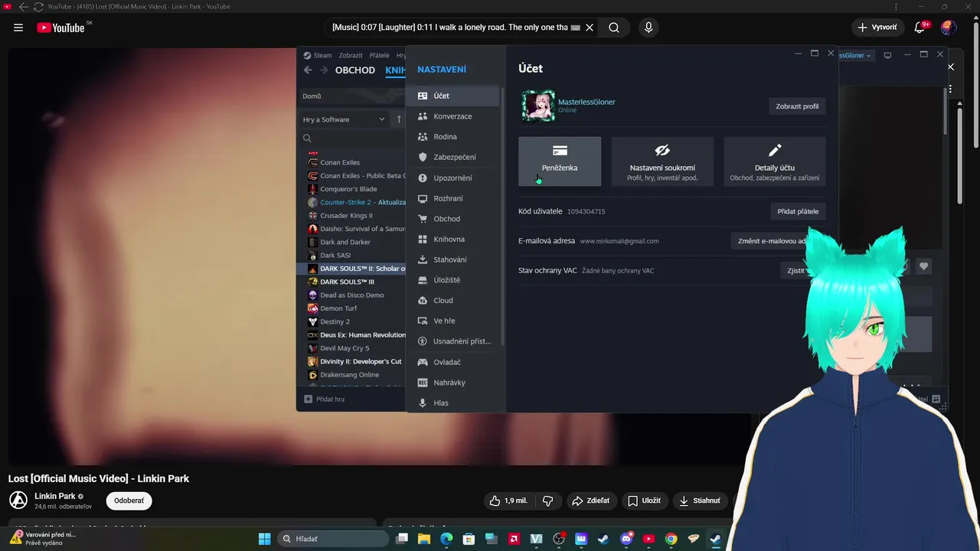Open OBS Studio from the taskbar
The width and height of the screenshot is (980, 551).
[559, 539]
